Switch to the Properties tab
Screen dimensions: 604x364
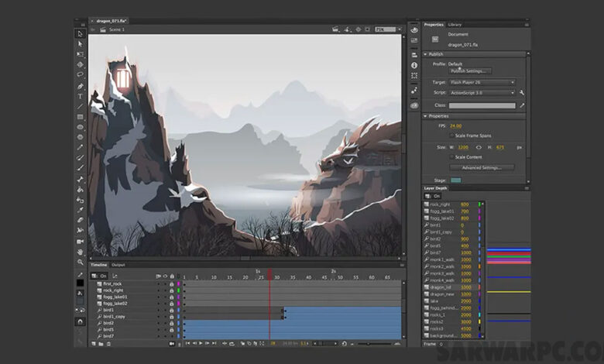pyautogui.click(x=434, y=25)
